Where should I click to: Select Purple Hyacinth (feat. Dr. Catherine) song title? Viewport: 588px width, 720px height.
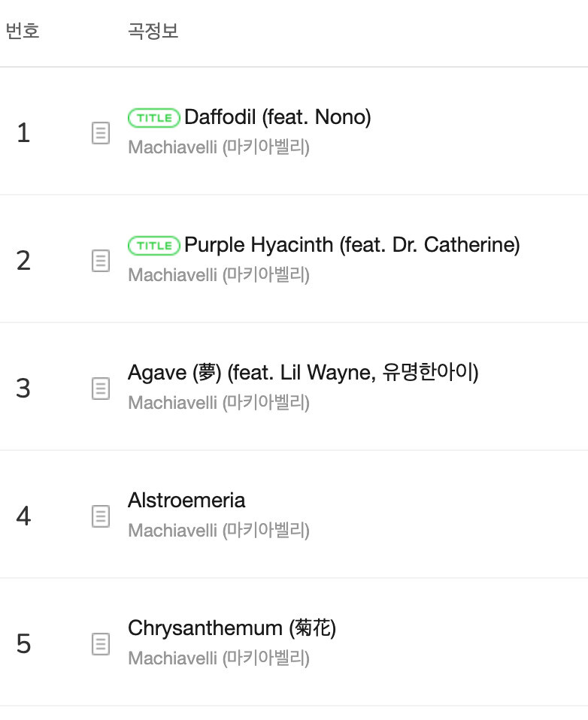[352, 245]
